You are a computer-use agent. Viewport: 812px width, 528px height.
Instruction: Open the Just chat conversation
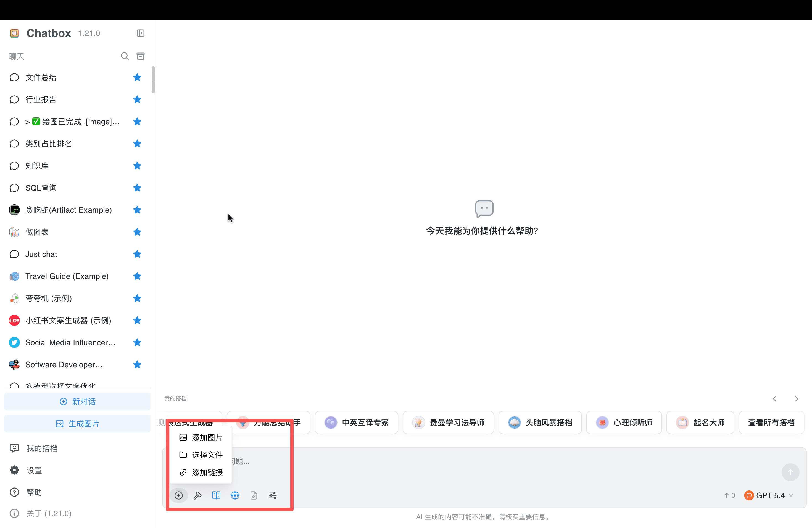pos(77,254)
